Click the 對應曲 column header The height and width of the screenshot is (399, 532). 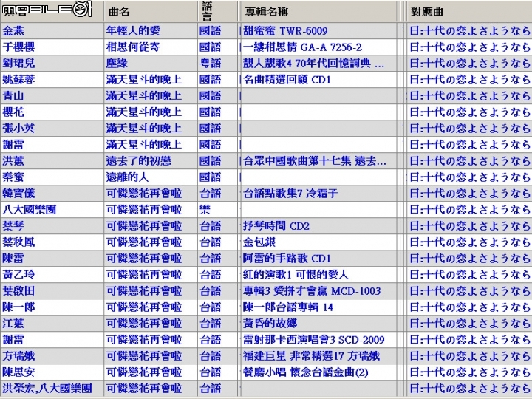tap(469, 12)
